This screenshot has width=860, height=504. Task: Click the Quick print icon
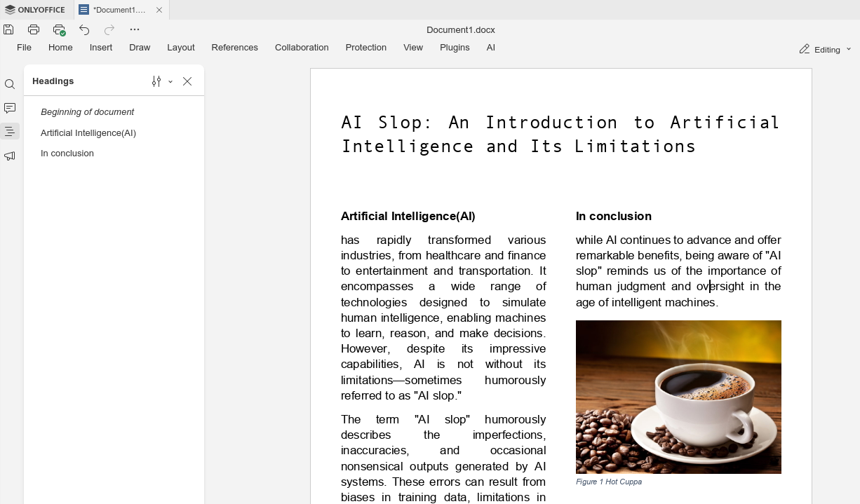tap(59, 29)
